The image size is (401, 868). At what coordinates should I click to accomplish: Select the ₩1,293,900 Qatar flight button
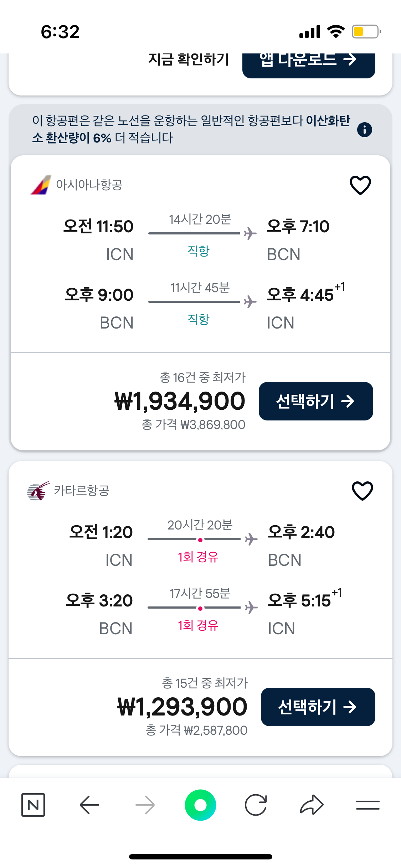coord(318,707)
